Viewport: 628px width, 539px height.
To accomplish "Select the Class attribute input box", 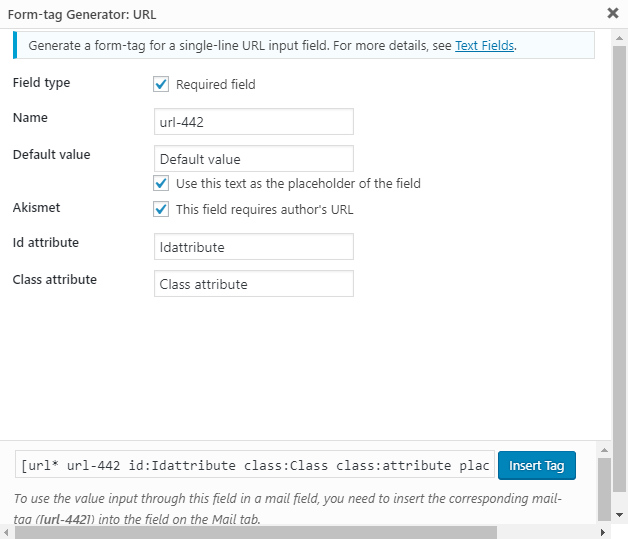I will [x=253, y=284].
